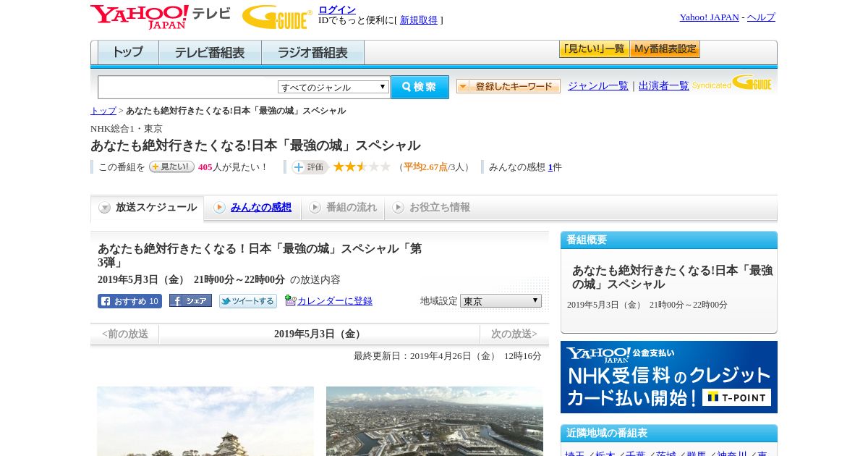Focus the program search text field
The height and width of the screenshot is (456, 868).
(x=188, y=87)
